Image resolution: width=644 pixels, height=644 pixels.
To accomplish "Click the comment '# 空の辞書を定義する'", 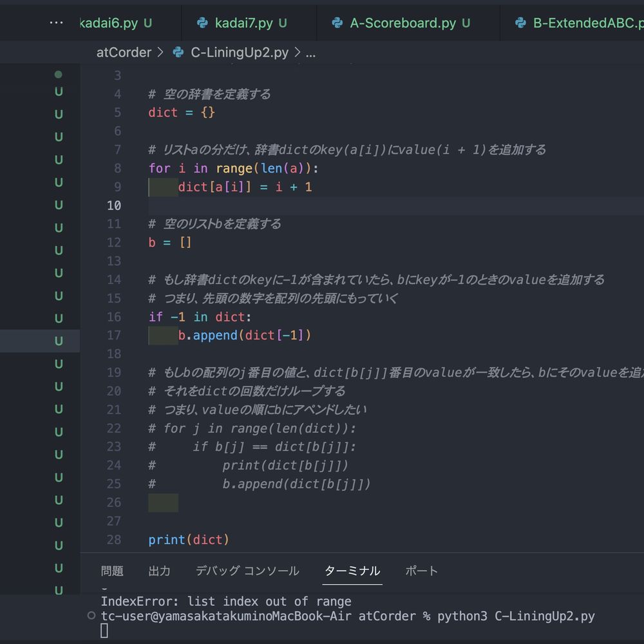I will pyautogui.click(x=209, y=94).
